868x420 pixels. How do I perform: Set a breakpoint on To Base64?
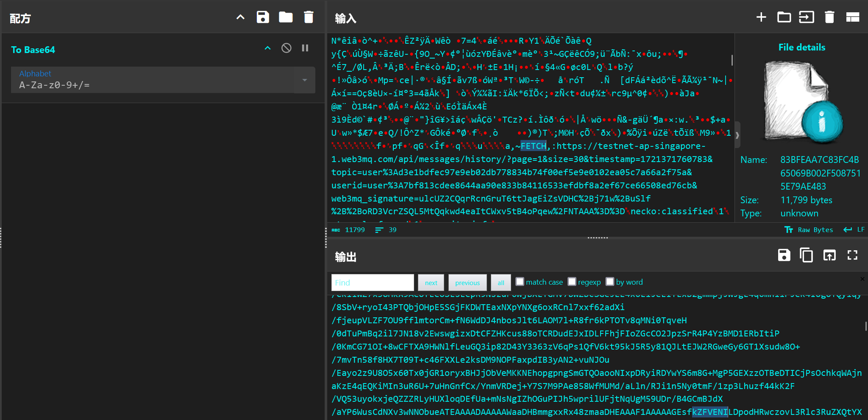click(x=305, y=48)
